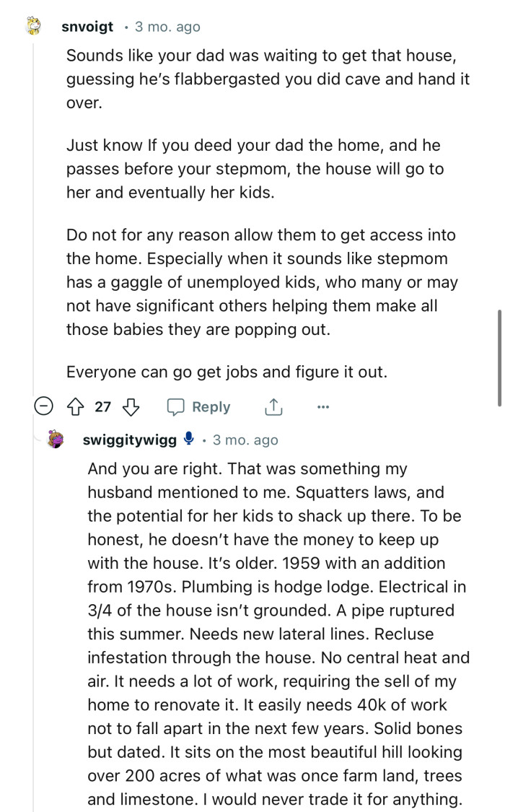
Task: Click the "3 mo. ago" timestamp on snvoigt's comment
Action: [167, 27]
